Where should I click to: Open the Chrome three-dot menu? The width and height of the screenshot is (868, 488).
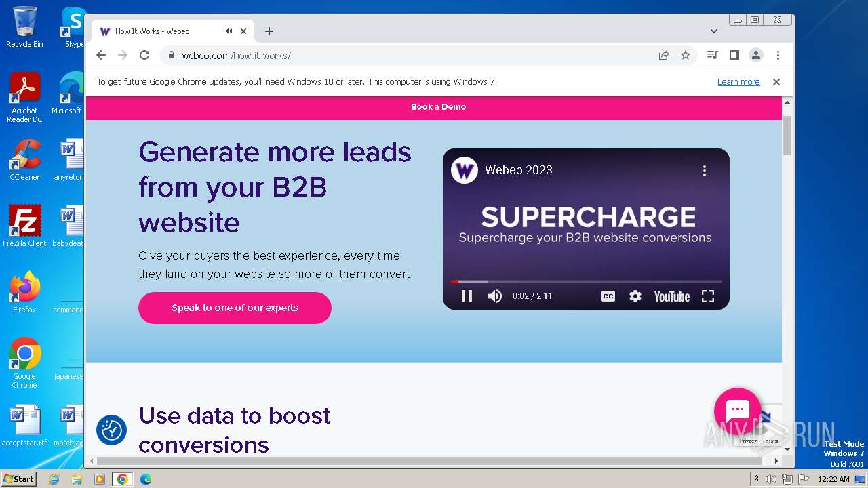(778, 56)
